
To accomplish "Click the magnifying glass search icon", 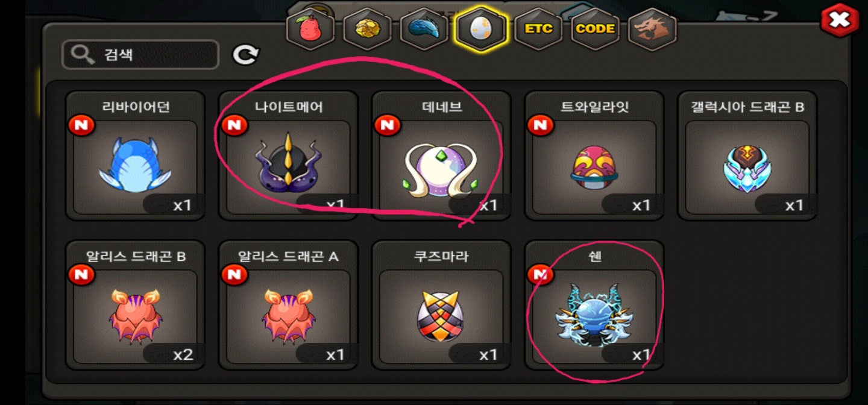I will point(83,55).
